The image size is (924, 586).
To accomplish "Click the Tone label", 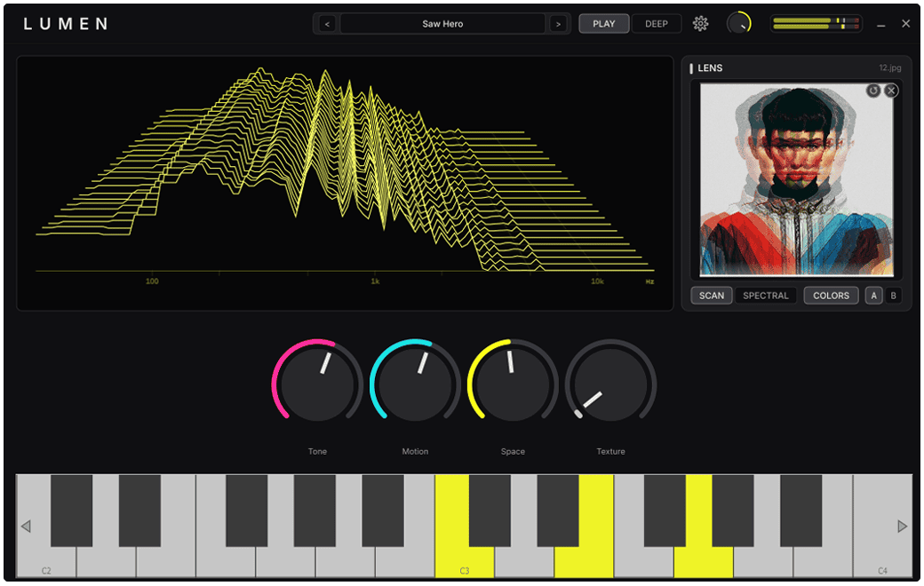I will (317, 451).
